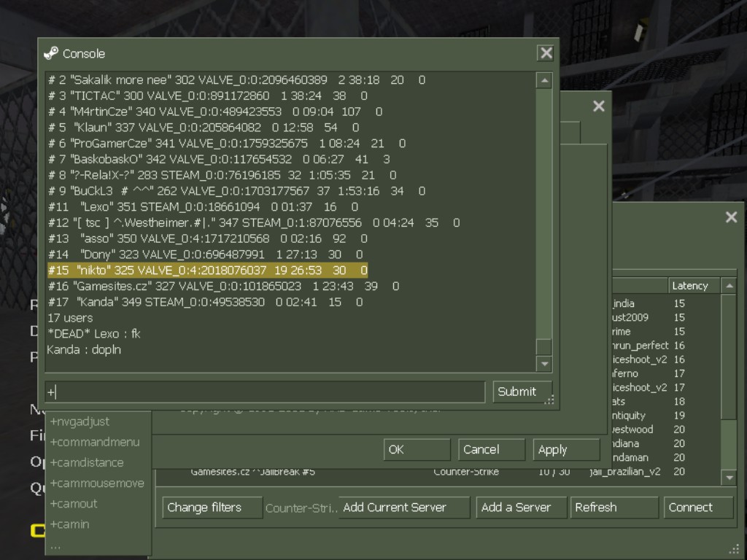This screenshot has width=747, height=560.
Task: Show more suggestions via the ellipsis entry
Action: (55, 545)
